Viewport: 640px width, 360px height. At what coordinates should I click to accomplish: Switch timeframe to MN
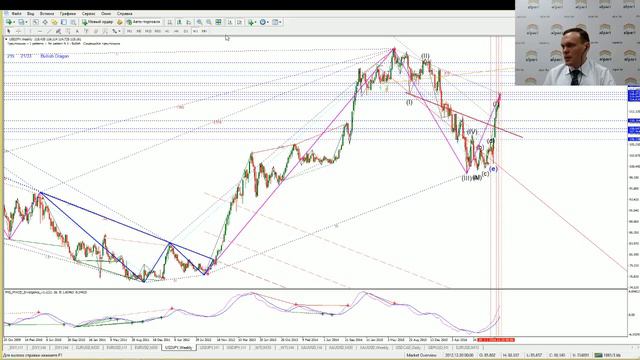click(204, 31)
